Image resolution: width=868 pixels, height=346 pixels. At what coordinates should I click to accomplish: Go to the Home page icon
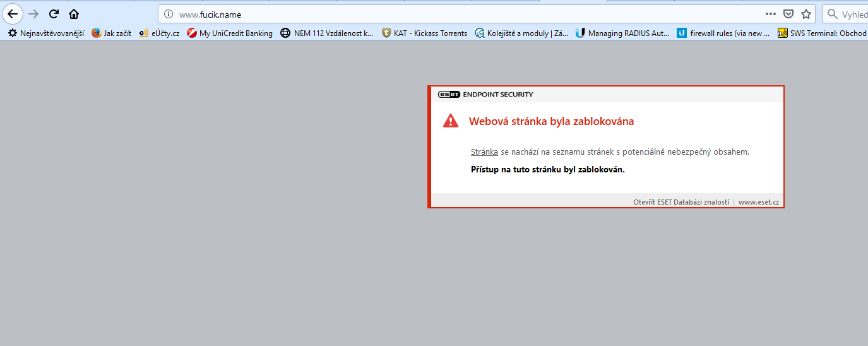pyautogui.click(x=74, y=14)
